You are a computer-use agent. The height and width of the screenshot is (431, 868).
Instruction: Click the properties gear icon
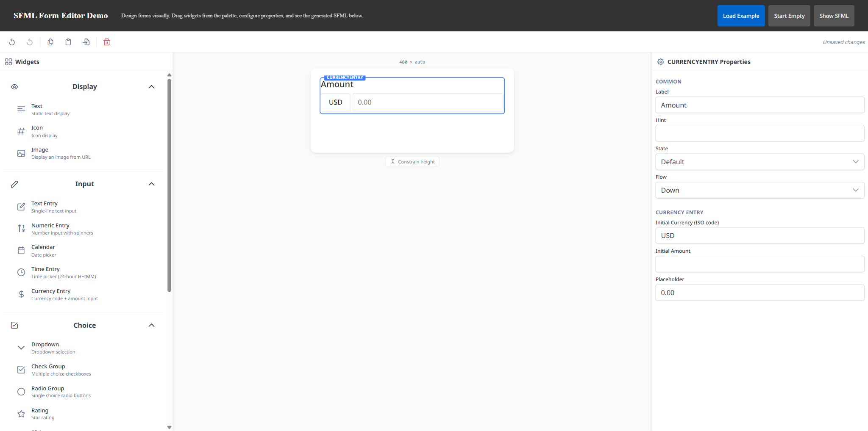pos(661,62)
